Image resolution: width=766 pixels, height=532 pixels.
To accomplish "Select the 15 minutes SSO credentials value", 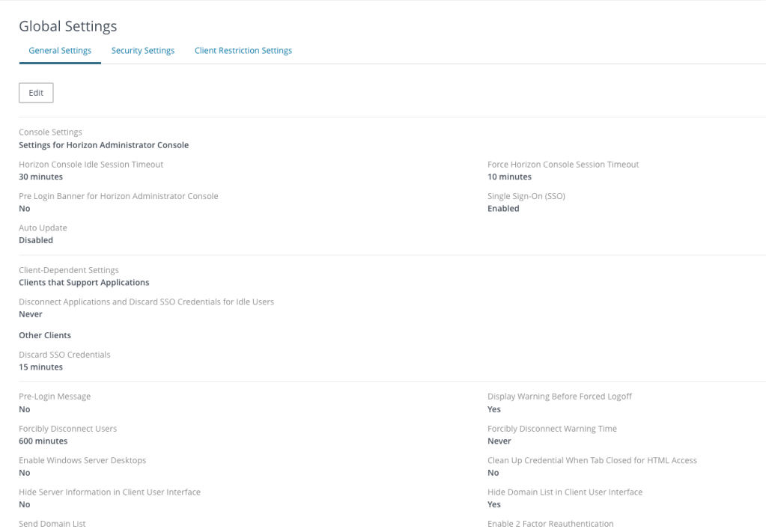I will pyautogui.click(x=41, y=367).
